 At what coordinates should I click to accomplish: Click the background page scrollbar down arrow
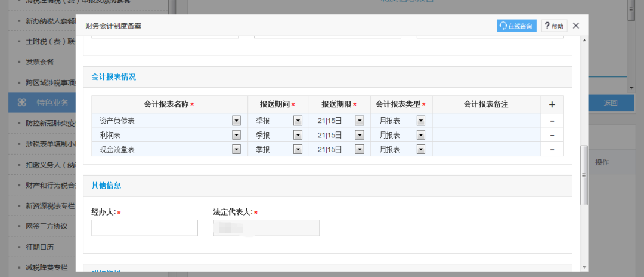631,88
